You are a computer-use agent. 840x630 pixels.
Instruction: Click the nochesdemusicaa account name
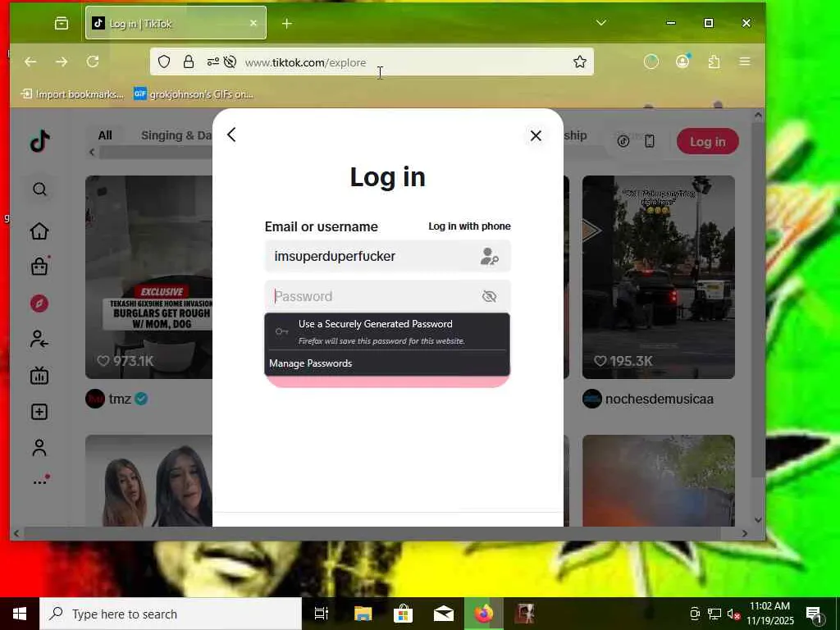[660, 399]
